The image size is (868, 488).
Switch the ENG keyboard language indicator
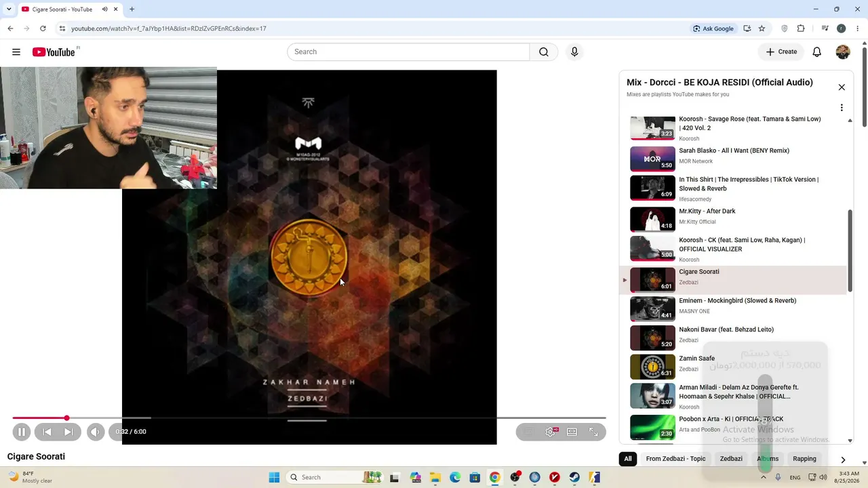tap(795, 477)
